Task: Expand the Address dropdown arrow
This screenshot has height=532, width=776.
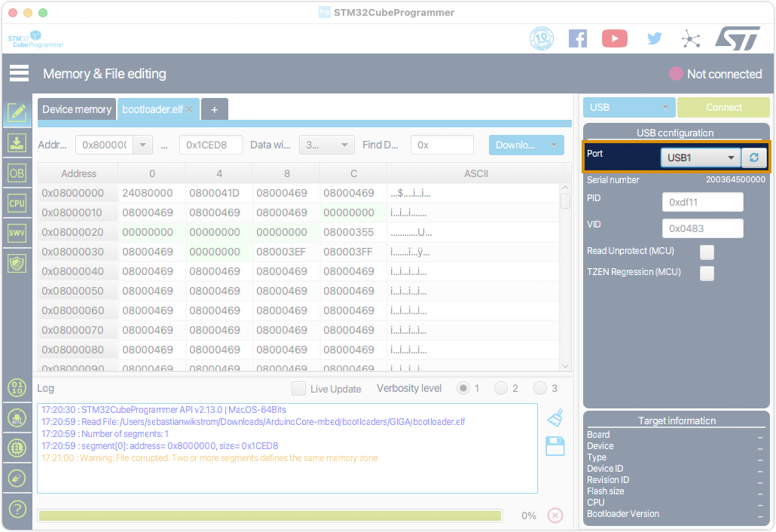Action: pos(142,145)
